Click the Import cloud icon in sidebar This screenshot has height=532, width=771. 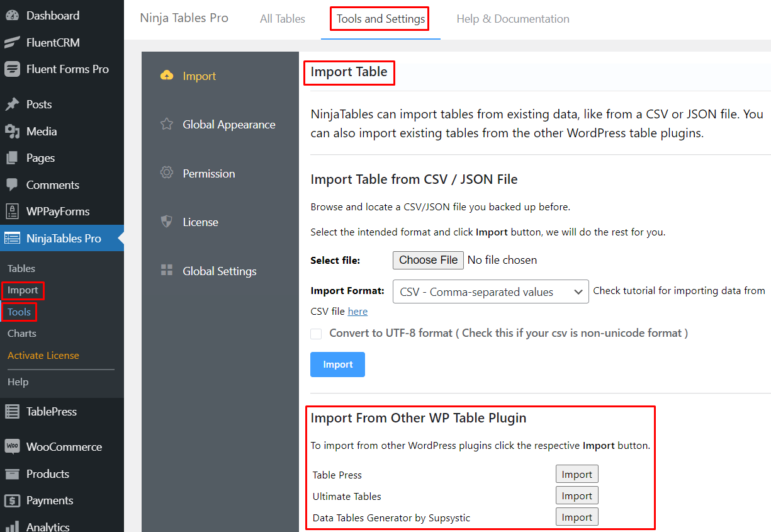(167, 76)
